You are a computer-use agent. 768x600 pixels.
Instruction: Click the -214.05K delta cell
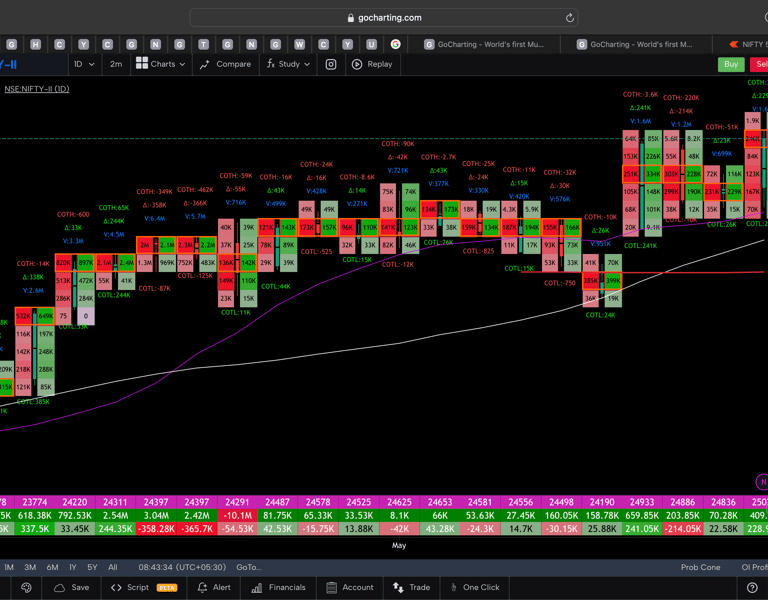click(682, 528)
